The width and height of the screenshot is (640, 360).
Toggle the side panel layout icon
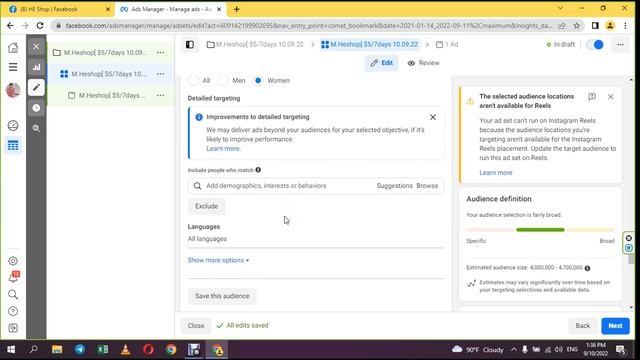pyautogui.click(x=190, y=44)
